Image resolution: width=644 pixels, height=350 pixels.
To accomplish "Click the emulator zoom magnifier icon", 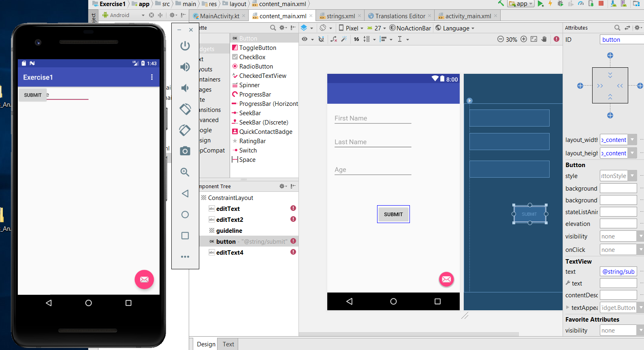I will pos(185,172).
